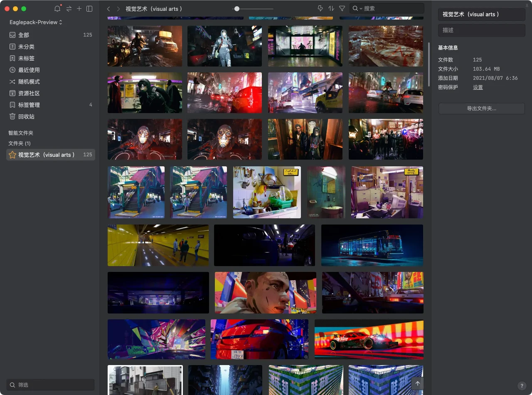
Task: Click the lightning quick action icon
Action: [320, 8]
